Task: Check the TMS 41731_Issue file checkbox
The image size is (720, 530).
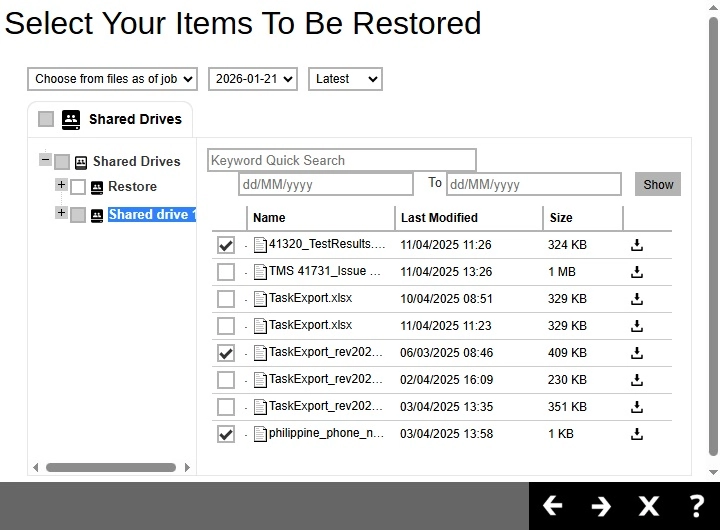Action: 226,272
